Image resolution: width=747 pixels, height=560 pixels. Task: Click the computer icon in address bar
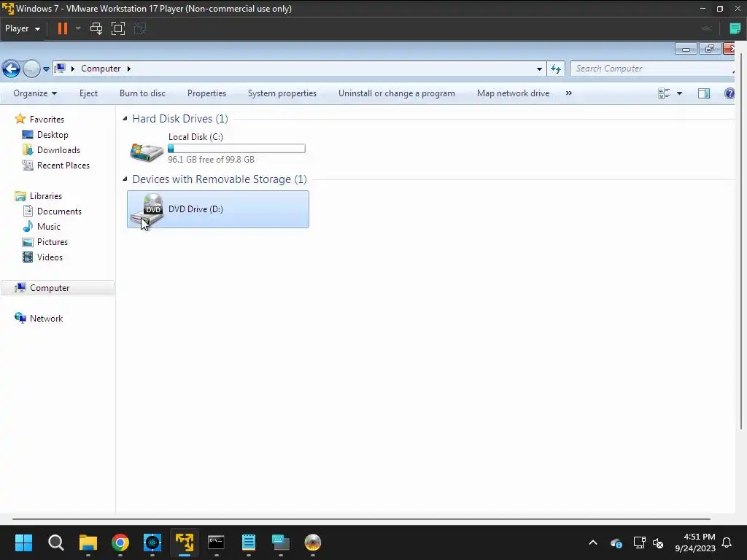[60, 69]
